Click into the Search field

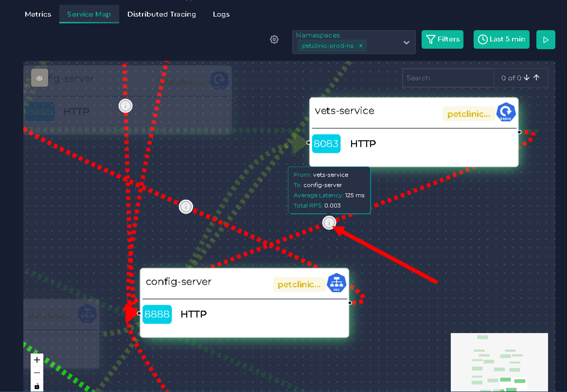point(448,78)
